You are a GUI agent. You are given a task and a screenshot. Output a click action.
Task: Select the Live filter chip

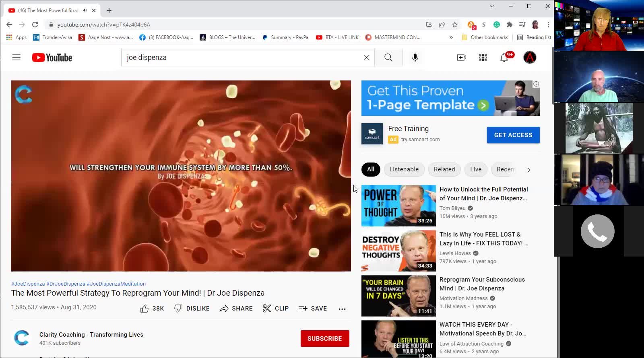[x=476, y=169]
